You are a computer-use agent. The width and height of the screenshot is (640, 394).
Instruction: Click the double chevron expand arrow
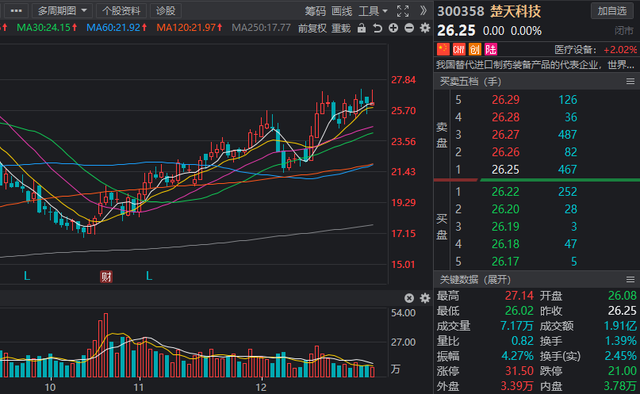(x=423, y=11)
